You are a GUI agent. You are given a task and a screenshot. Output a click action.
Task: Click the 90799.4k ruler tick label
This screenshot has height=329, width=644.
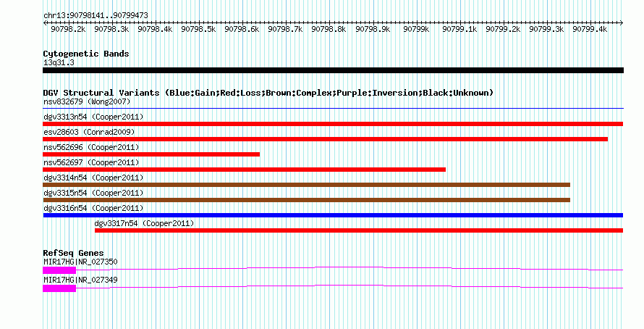click(590, 29)
